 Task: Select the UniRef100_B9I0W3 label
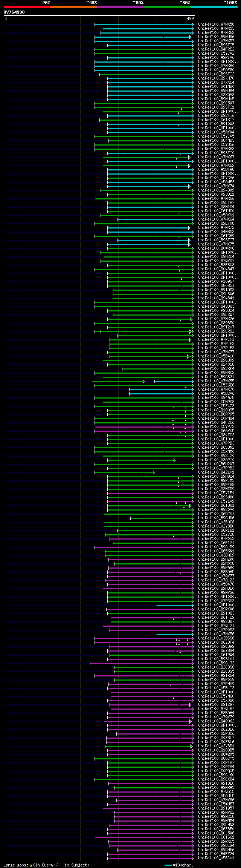click(216, 124)
